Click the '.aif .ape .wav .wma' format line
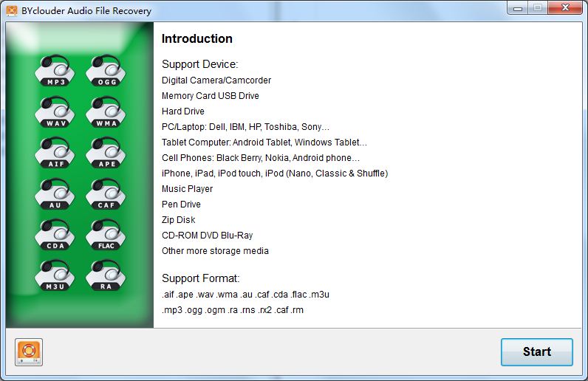The image size is (588, 381). click(x=246, y=295)
